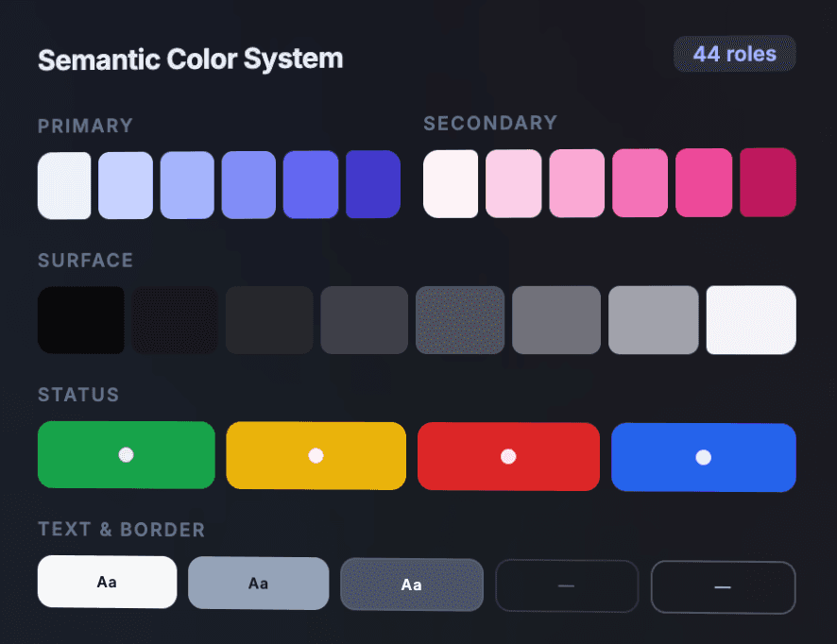837x644 pixels.
Task: Click the PRIMARY section label
Action: coord(85,126)
